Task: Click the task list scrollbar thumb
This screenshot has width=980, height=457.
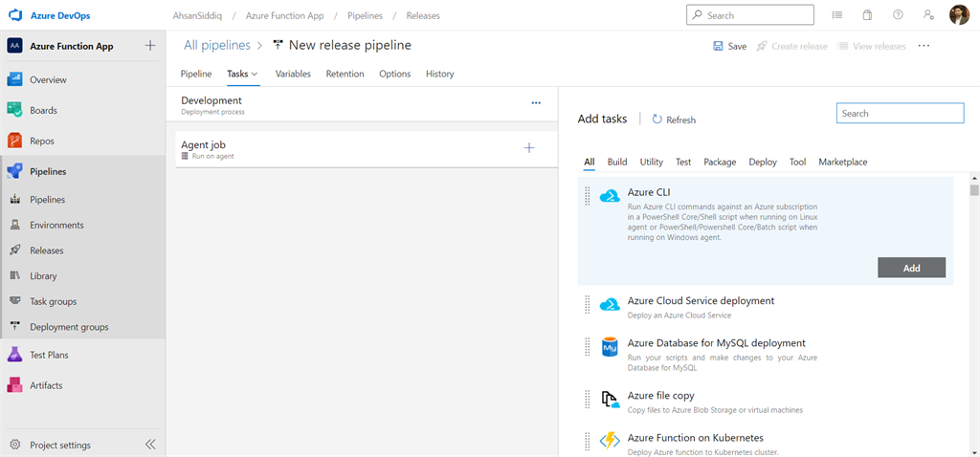Action: [974, 190]
